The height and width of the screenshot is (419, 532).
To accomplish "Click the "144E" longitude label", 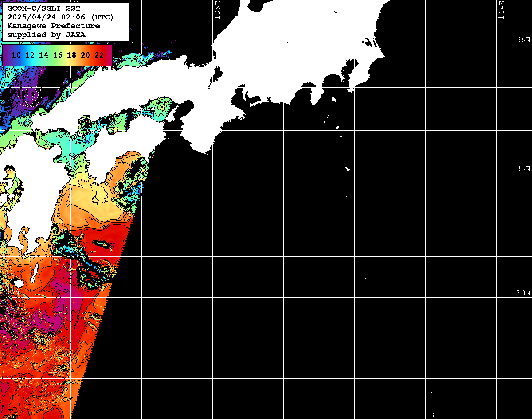I will [x=501, y=10].
